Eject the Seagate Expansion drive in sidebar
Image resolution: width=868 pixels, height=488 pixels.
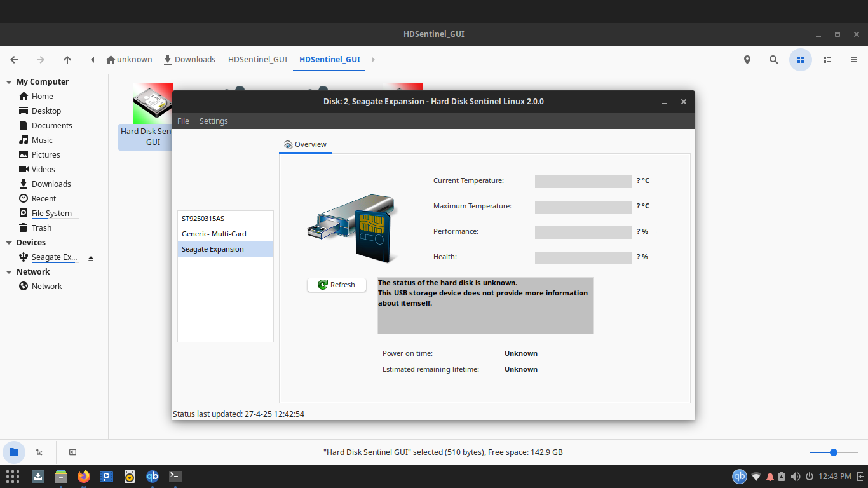(91, 258)
